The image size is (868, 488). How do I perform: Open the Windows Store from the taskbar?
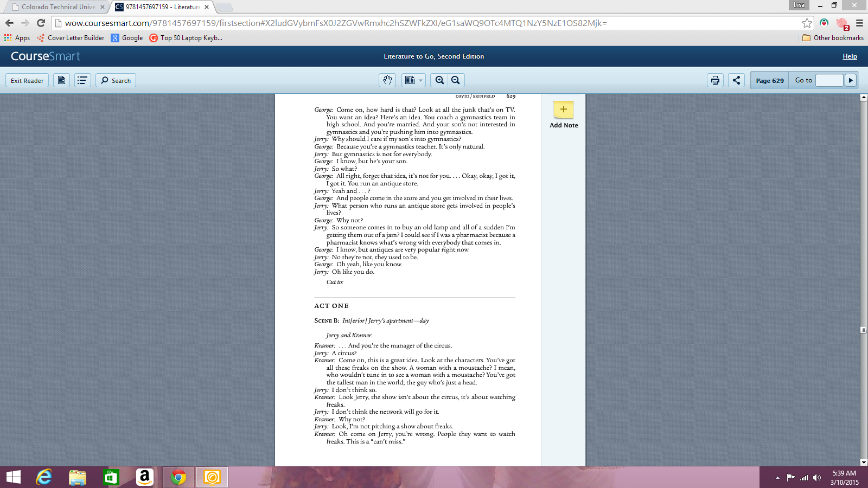[x=111, y=477]
